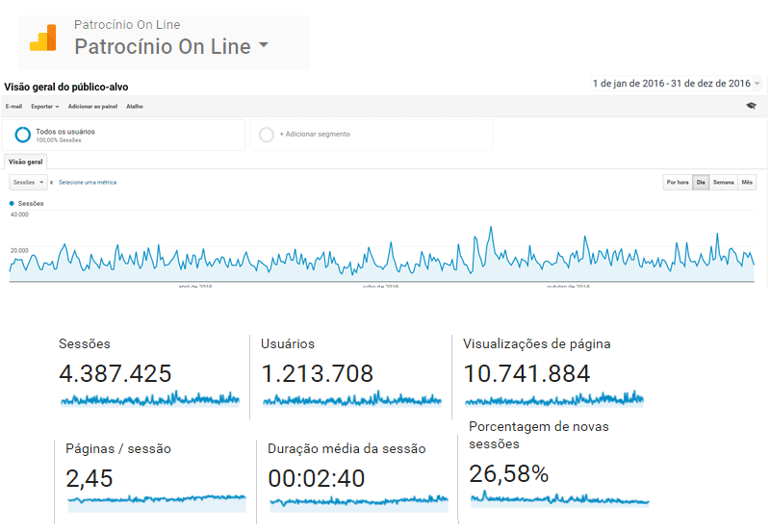Screen dimensions: 770x532
Task: Click the Duração média da sessão 00:02:40 value
Action: [x=317, y=478]
